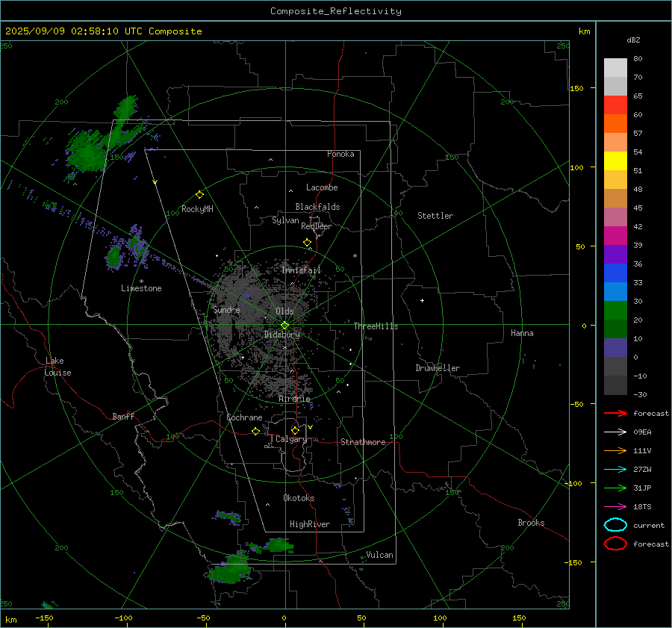Select the RockyMH label
Screen dimensions: 672x628
click(197, 209)
